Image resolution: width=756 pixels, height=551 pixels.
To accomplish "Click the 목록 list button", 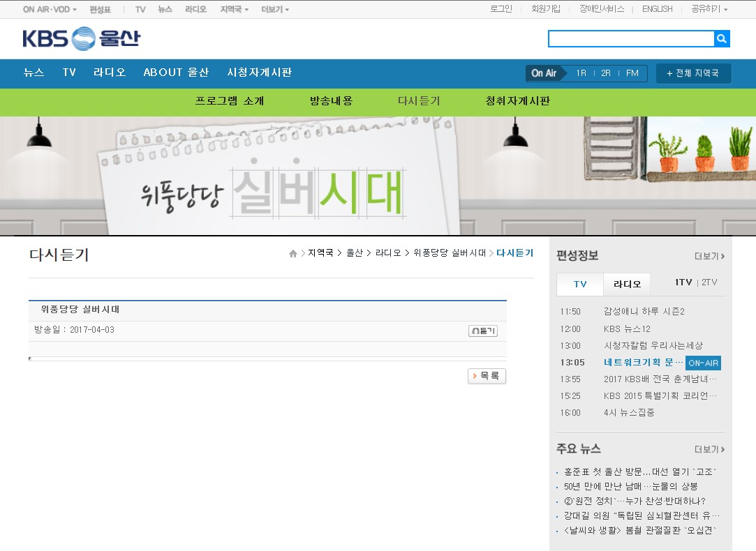I will [x=487, y=376].
